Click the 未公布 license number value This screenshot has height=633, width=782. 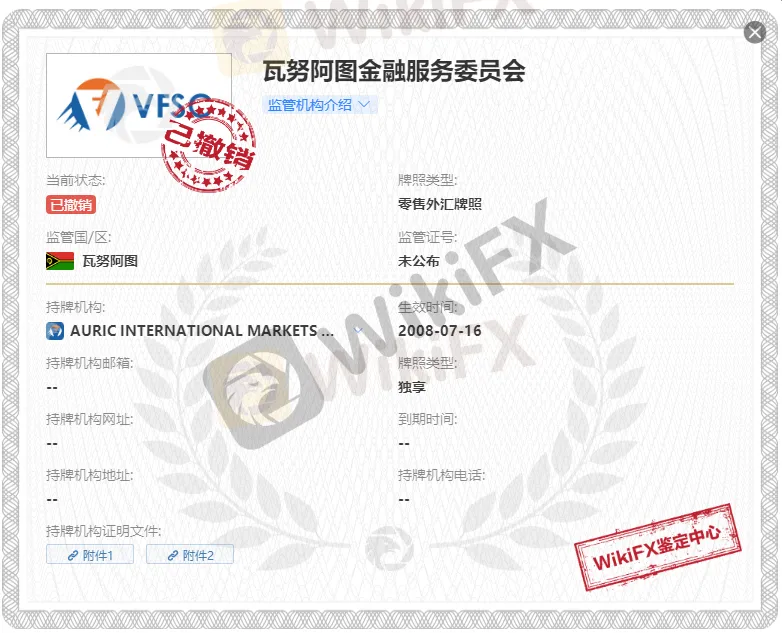click(418, 261)
